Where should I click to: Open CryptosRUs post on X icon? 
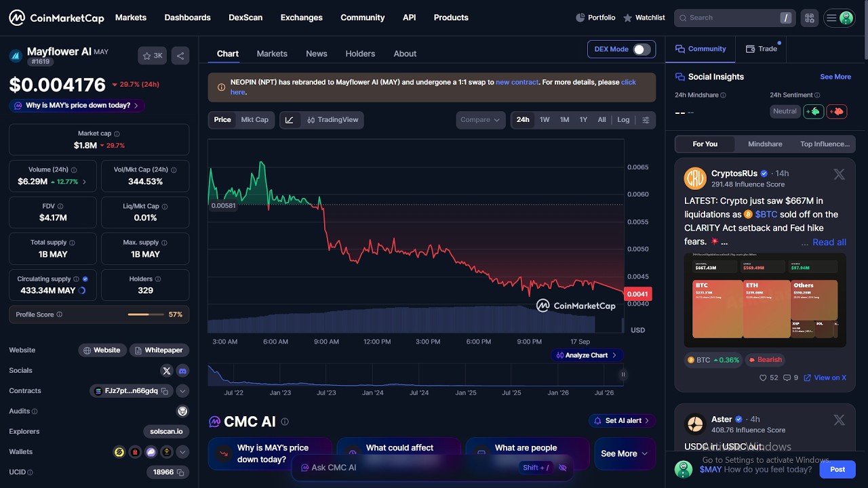(839, 175)
